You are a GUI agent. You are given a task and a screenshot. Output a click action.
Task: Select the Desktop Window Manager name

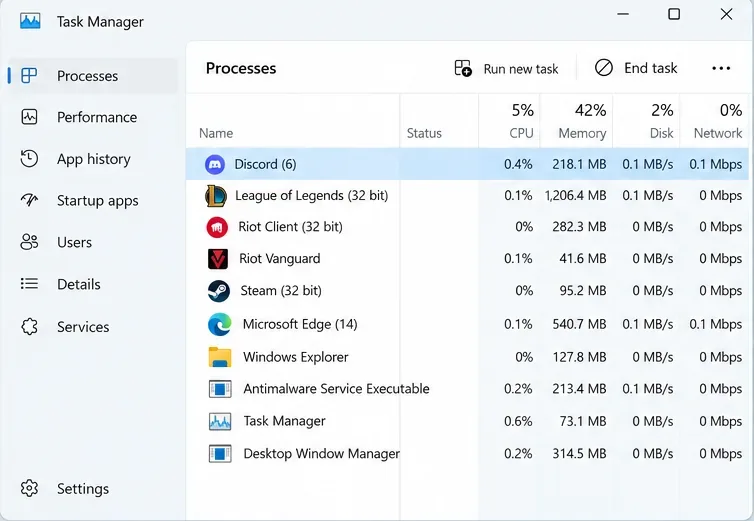(x=321, y=454)
